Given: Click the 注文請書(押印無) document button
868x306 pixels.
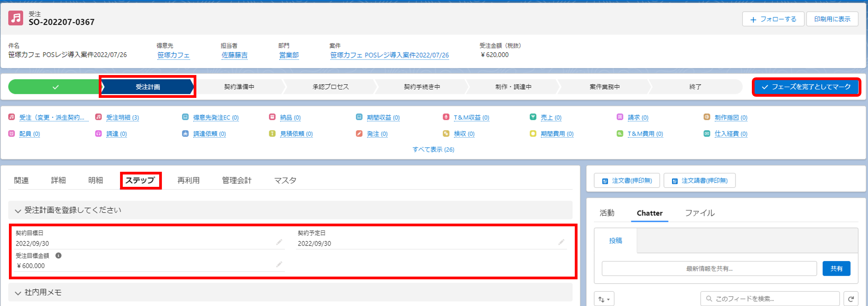Looking at the screenshot, I should pyautogui.click(x=699, y=181).
